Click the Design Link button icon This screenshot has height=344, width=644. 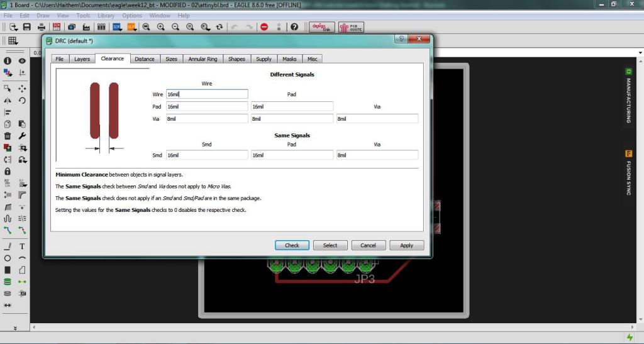321,27
